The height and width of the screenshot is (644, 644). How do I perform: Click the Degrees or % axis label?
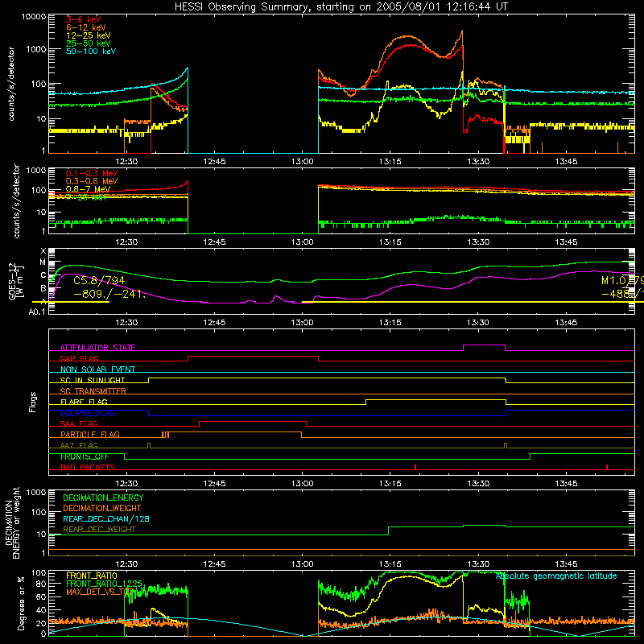pyautogui.click(x=21, y=603)
